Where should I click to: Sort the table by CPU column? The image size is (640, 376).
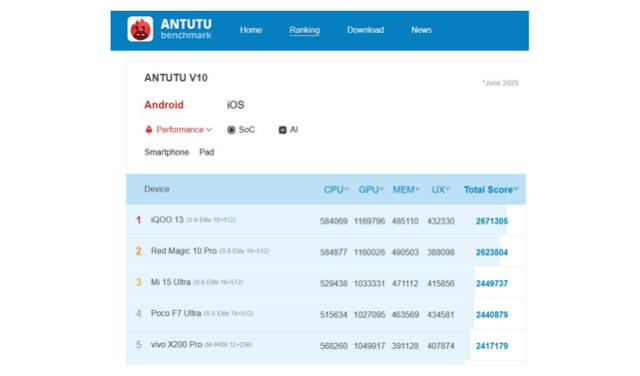click(336, 189)
